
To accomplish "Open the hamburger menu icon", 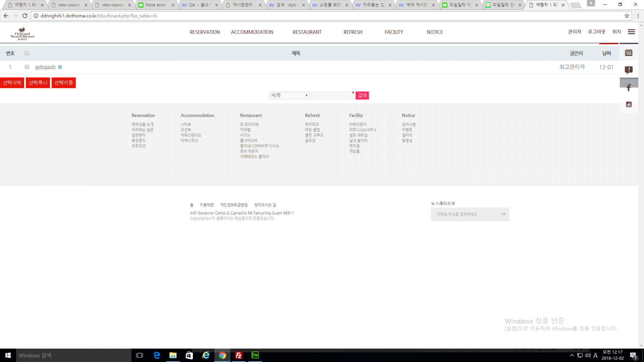I will pos(631,32).
